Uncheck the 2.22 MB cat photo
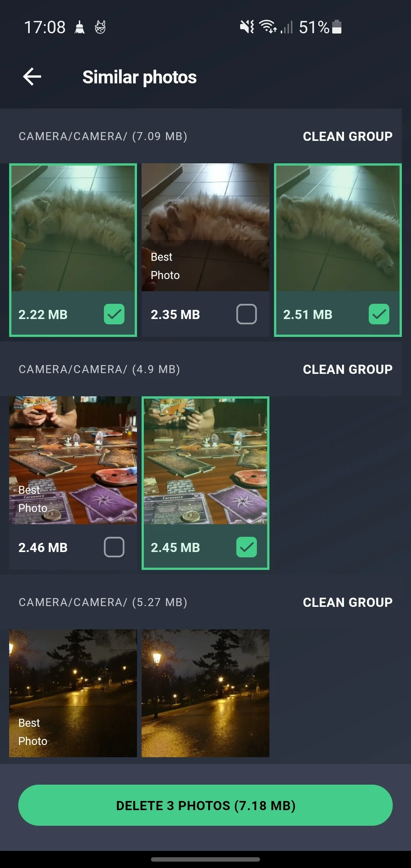This screenshot has width=411, height=868. coord(114,314)
